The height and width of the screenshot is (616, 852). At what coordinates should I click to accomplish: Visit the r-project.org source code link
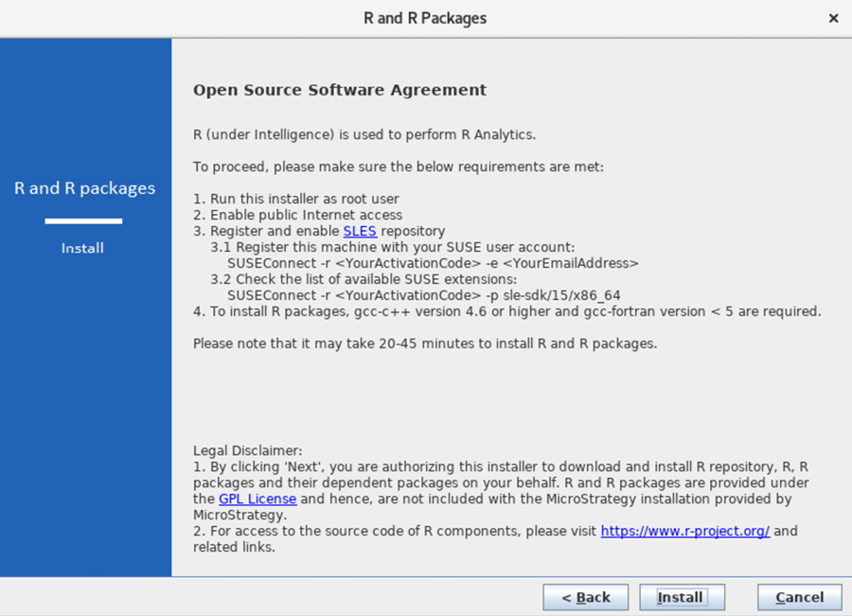684,531
